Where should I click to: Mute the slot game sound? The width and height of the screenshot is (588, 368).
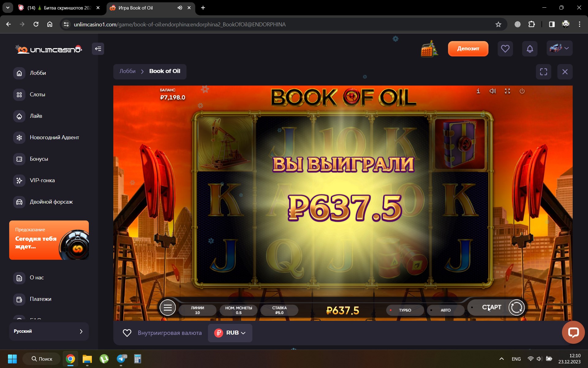click(492, 91)
